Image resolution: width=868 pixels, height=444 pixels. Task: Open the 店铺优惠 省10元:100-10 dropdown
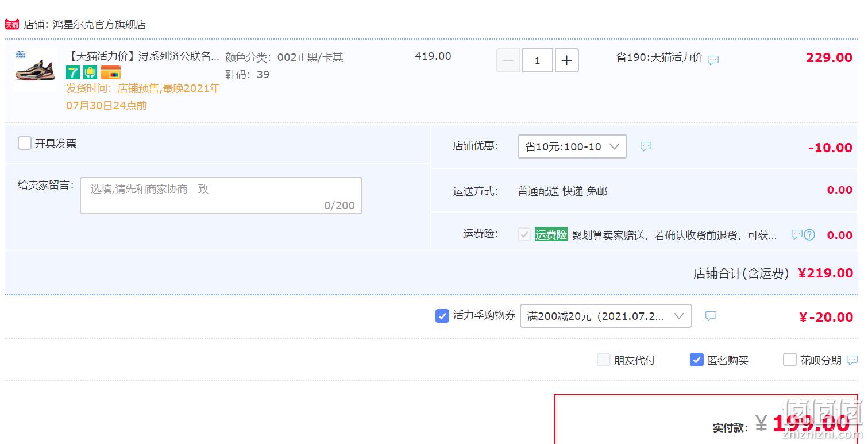572,146
